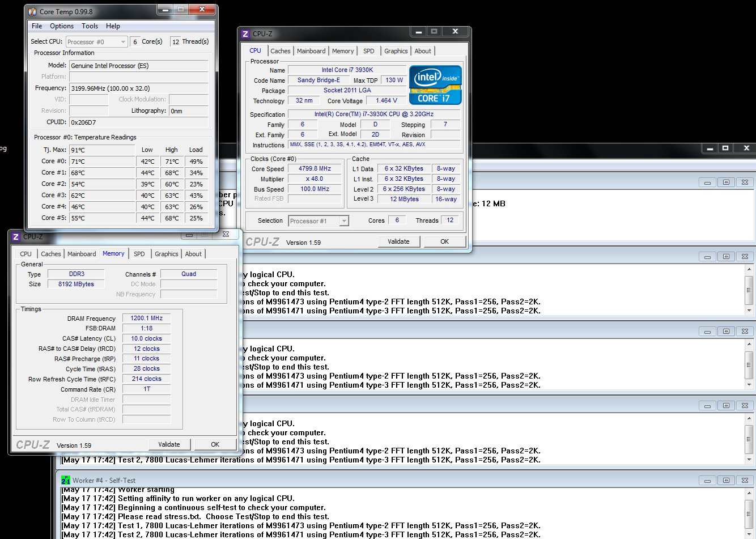The image size is (756, 539).
Task: Open the Tools menu in Core Temp
Action: pyautogui.click(x=90, y=26)
